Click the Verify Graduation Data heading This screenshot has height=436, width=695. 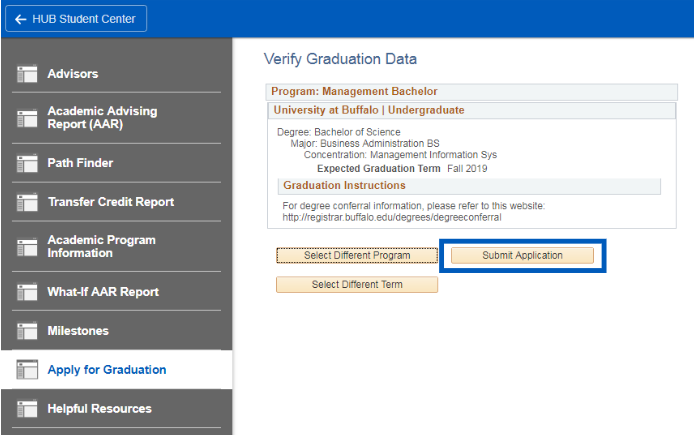click(340, 59)
